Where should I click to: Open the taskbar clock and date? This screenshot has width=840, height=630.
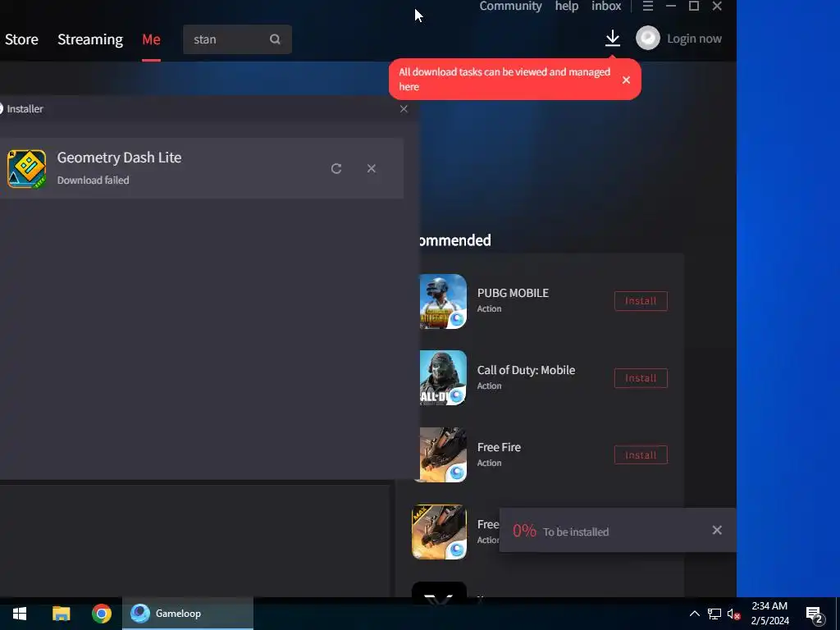pos(769,614)
